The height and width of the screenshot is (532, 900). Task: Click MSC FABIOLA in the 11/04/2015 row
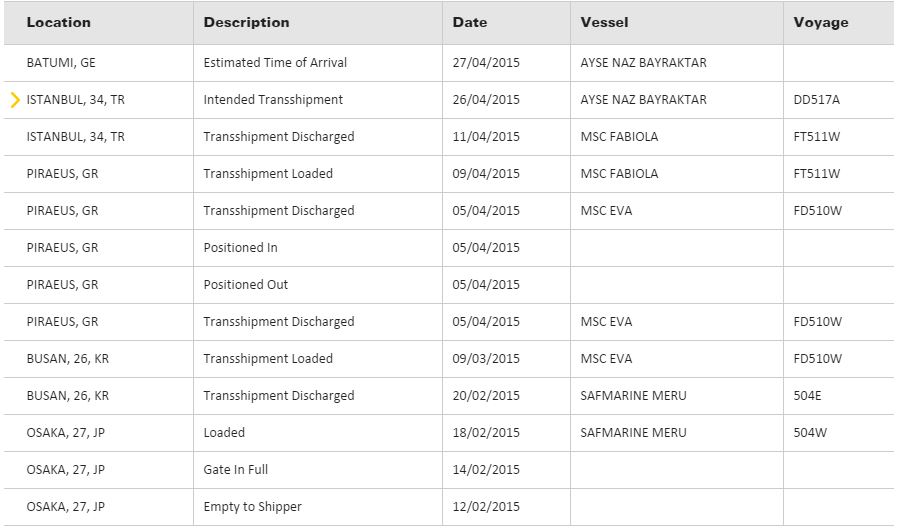pos(619,137)
